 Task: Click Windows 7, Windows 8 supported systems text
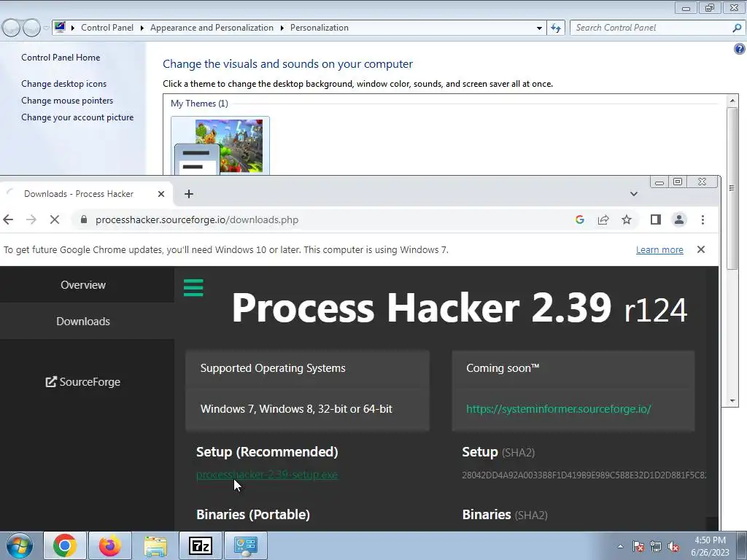[296, 409]
